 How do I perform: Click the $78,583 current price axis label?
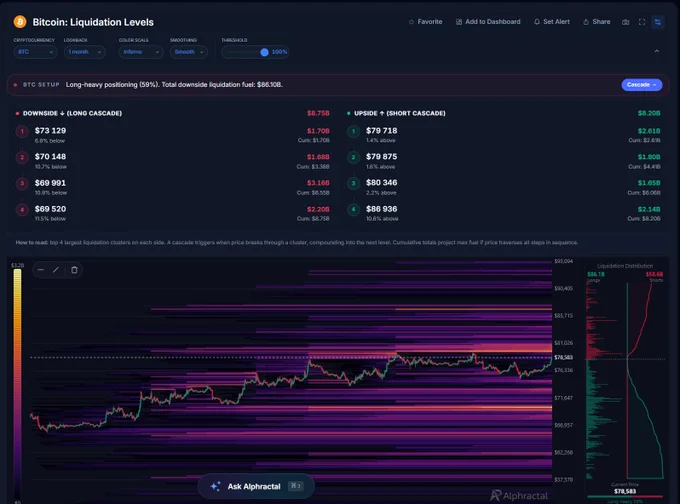tap(563, 357)
